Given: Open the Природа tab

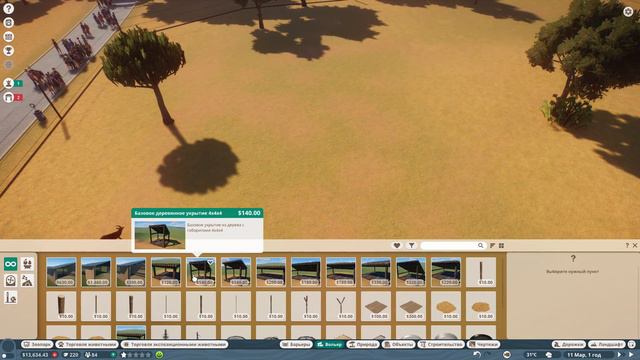Looking at the screenshot, I should pos(363,344).
